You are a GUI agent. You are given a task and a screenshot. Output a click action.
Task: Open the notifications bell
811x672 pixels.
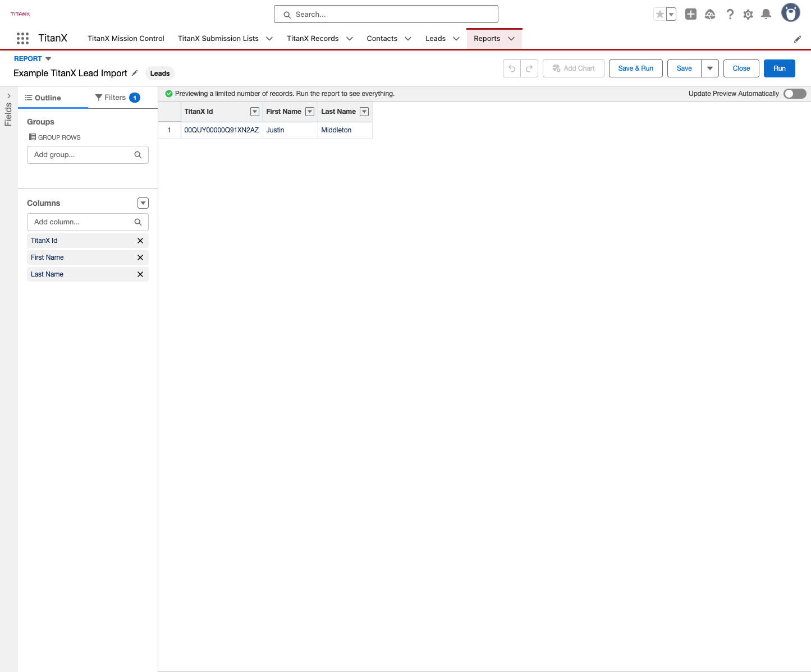click(x=766, y=15)
